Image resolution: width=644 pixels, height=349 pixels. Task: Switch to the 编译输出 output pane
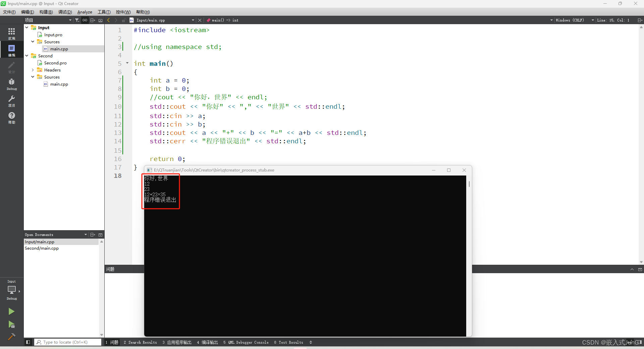[x=207, y=342]
